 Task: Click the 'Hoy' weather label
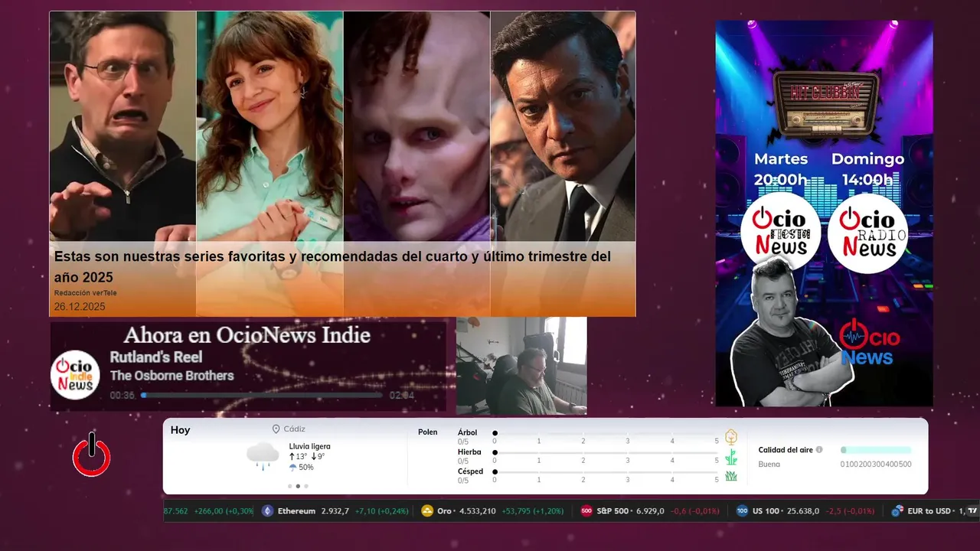tap(181, 430)
